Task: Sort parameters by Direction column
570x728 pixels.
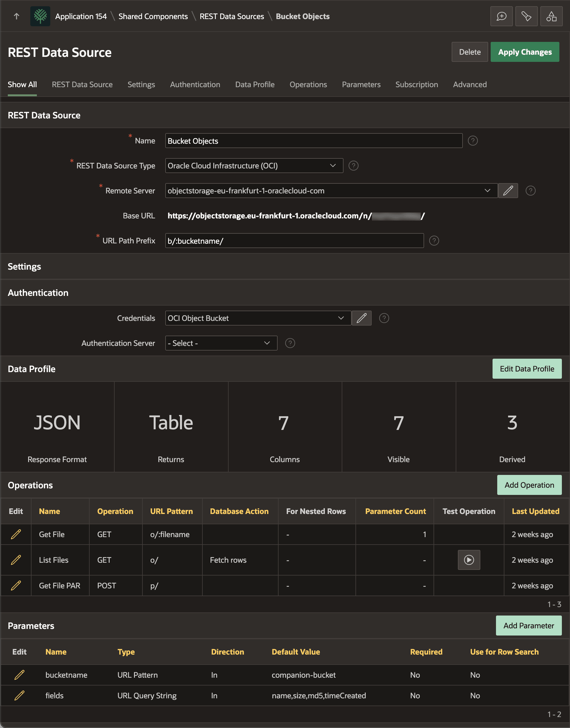Action: coord(228,652)
